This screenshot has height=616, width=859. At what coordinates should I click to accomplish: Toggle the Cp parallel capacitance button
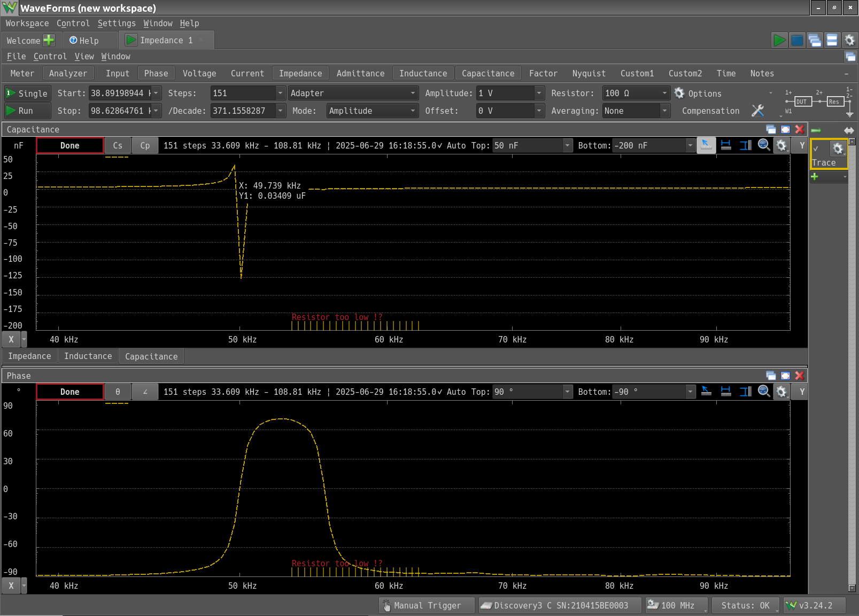coord(145,145)
